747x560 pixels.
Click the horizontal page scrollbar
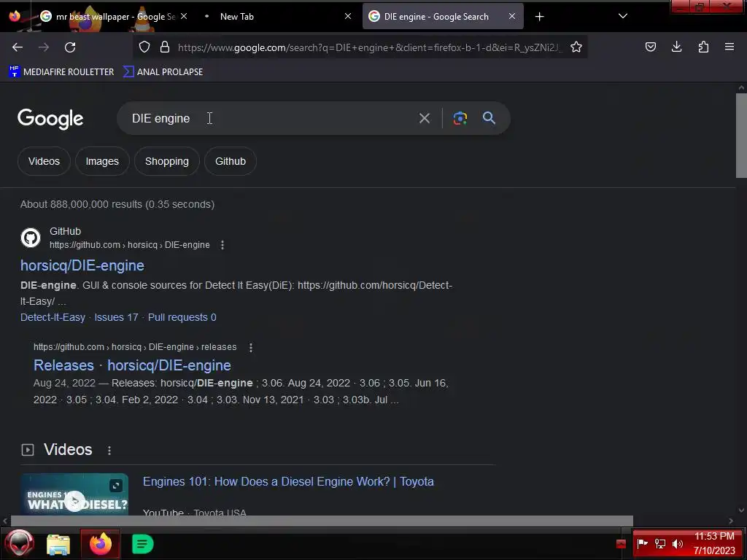[322, 521]
